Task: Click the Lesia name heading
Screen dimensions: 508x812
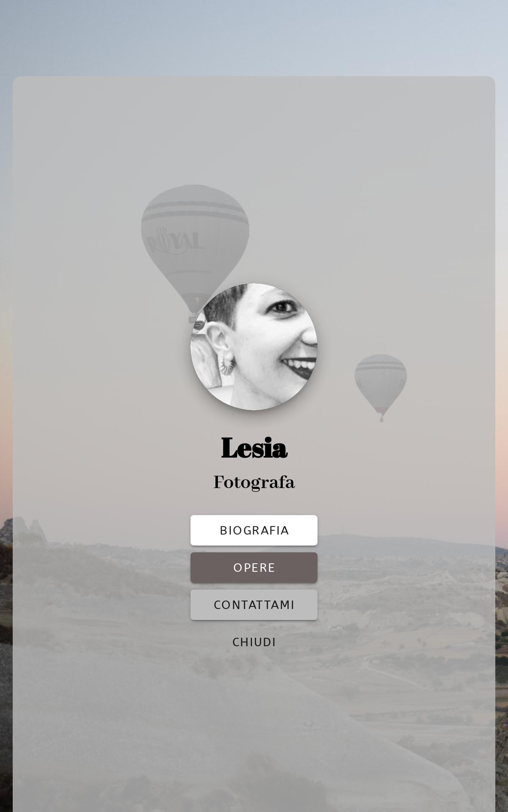Action: click(254, 448)
